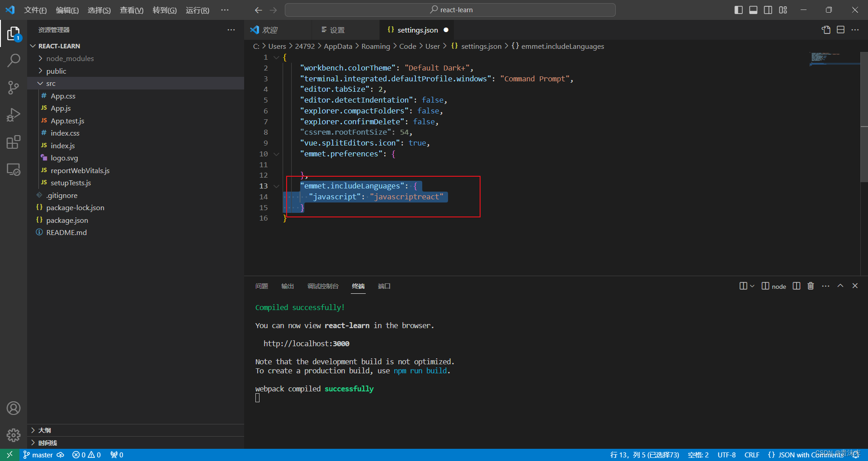Click the remote window status bar icon
This screenshot has height=461, width=868.
[9, 455]
